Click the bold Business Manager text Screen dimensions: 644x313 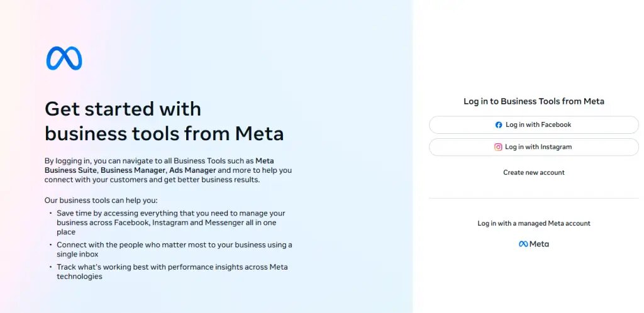point(133,170)
